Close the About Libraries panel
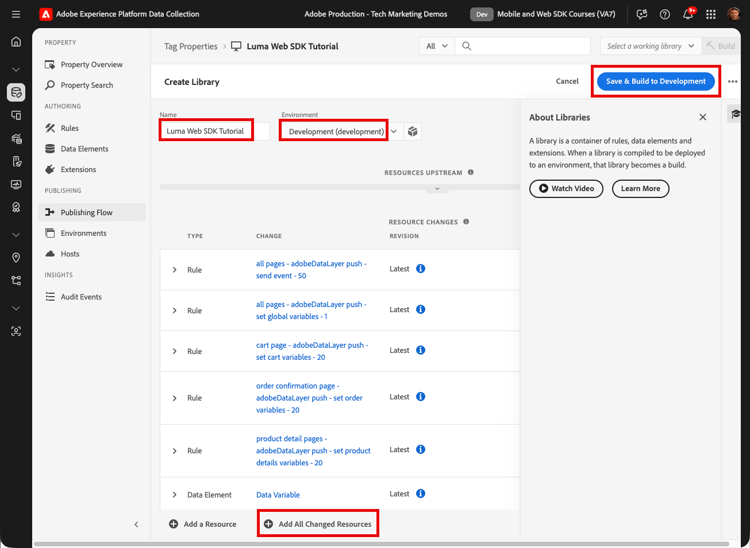 [x=703, y=117]
